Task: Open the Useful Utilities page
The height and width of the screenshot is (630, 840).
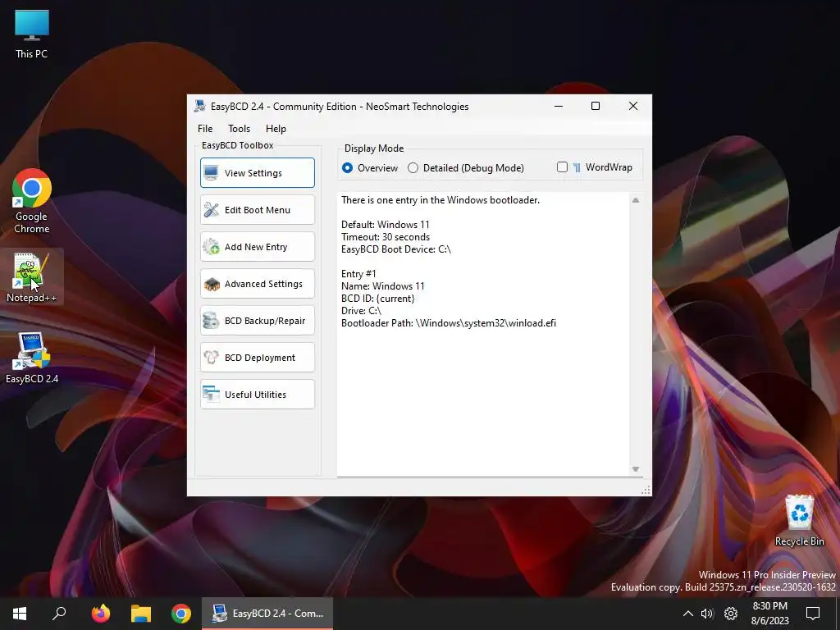Action: pos(257,395)
